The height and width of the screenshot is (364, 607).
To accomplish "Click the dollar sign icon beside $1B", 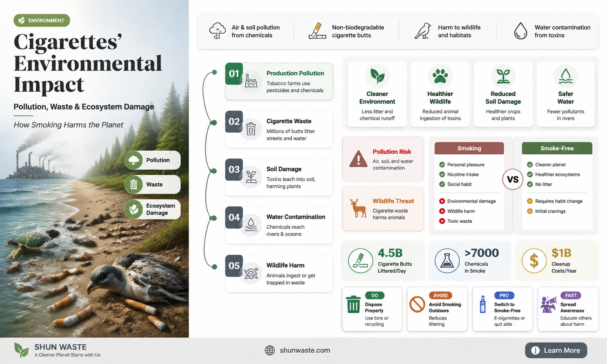I will click(x=534, y=261).
